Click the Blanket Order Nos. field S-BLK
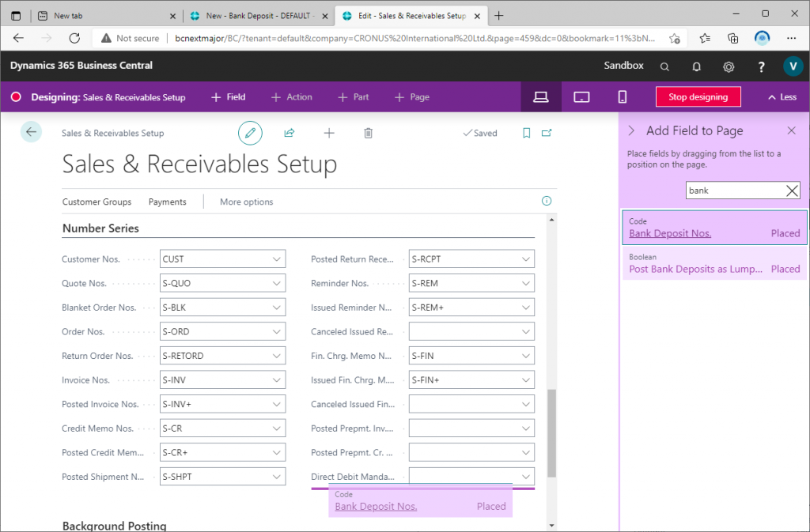This screenshot has height=532, width=810. point(222,308)
